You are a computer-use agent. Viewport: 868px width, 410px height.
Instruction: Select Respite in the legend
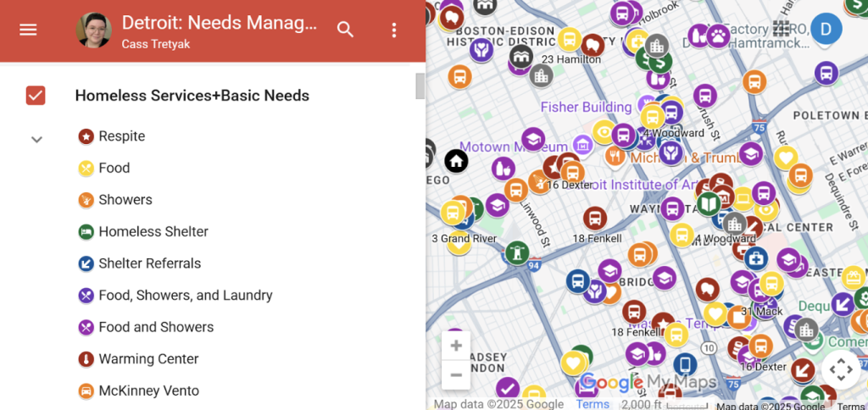click(121, 136)
